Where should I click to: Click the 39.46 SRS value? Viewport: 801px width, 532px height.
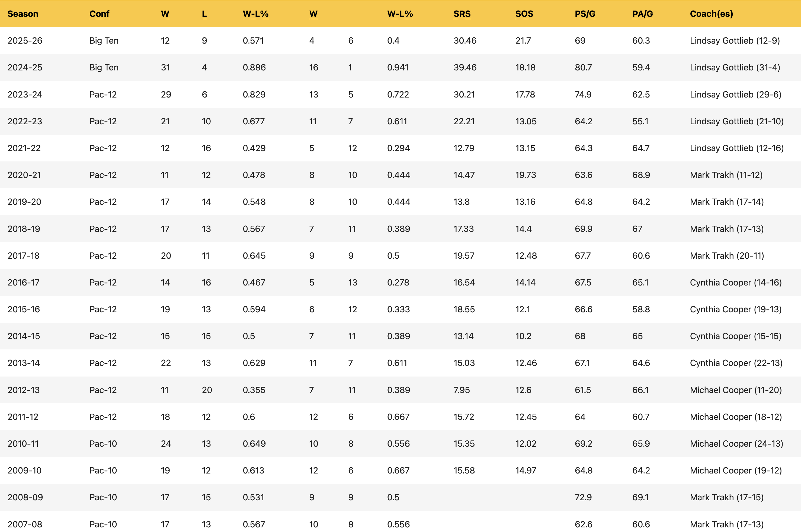[x=465, y=67]
